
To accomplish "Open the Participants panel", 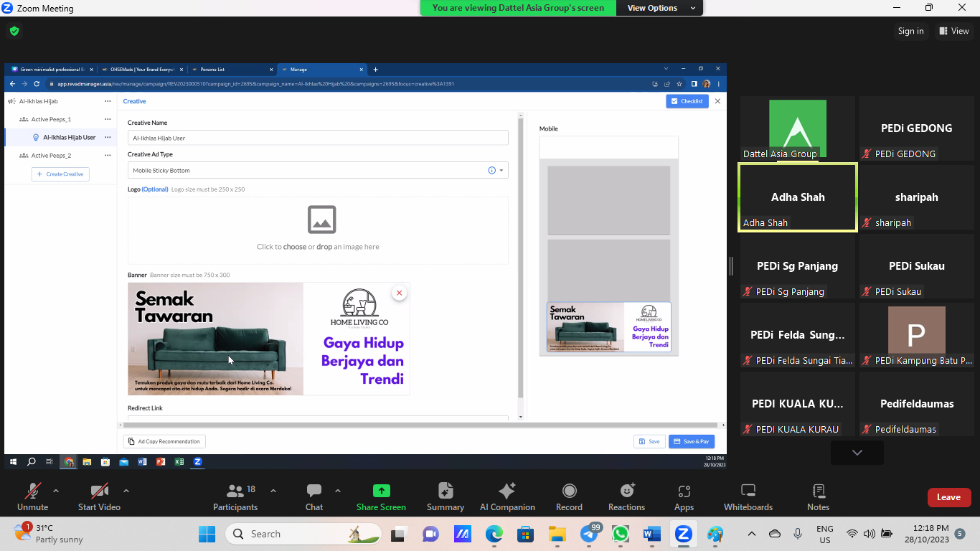I will coord(235,496).
